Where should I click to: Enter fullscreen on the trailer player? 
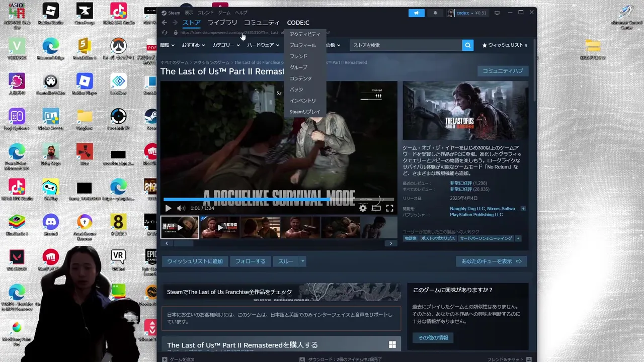click(389, 208)
